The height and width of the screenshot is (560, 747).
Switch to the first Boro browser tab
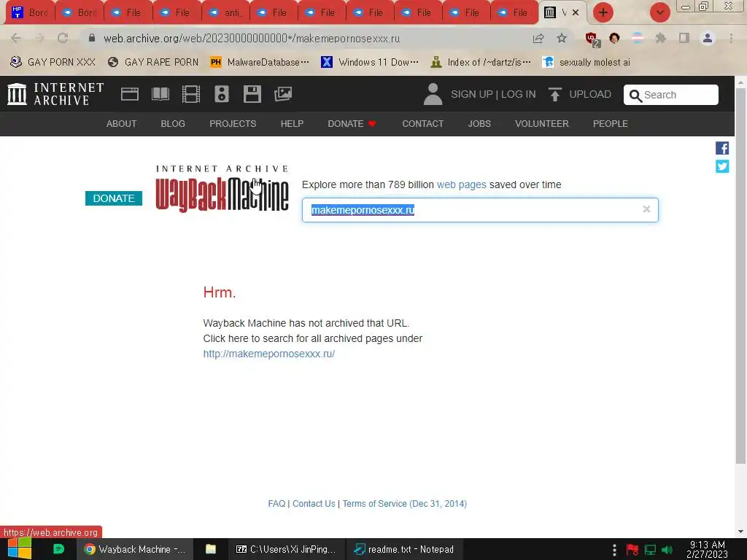(x=31, y=12)
